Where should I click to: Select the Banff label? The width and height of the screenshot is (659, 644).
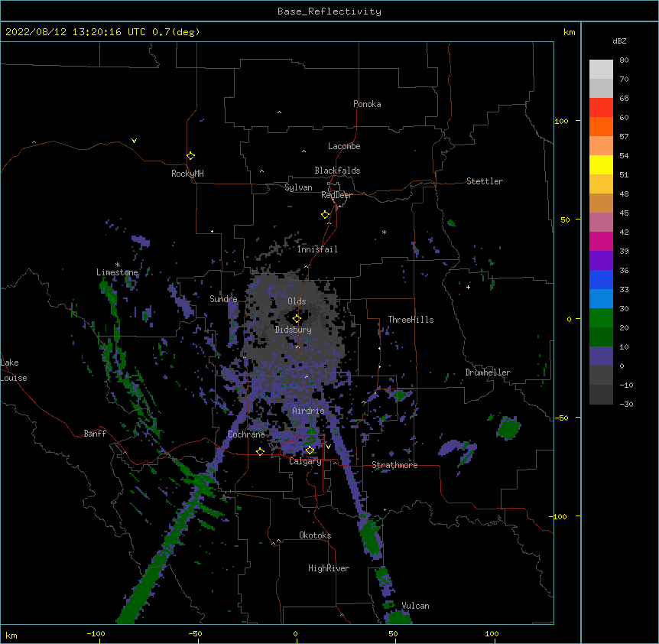click(x=95, y=434)
